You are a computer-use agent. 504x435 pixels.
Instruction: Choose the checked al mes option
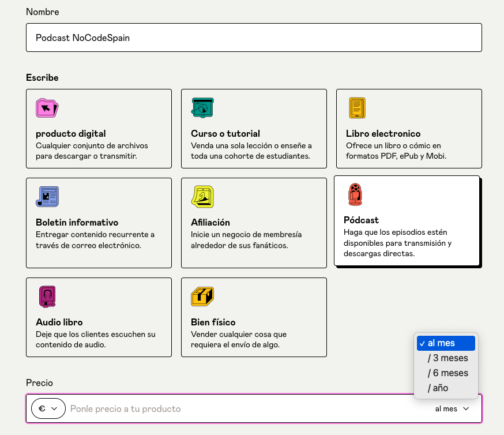(446, 343)
